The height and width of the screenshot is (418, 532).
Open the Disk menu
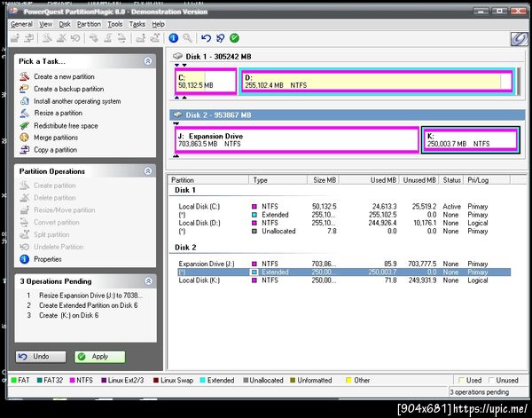click(x=65, y=24)
